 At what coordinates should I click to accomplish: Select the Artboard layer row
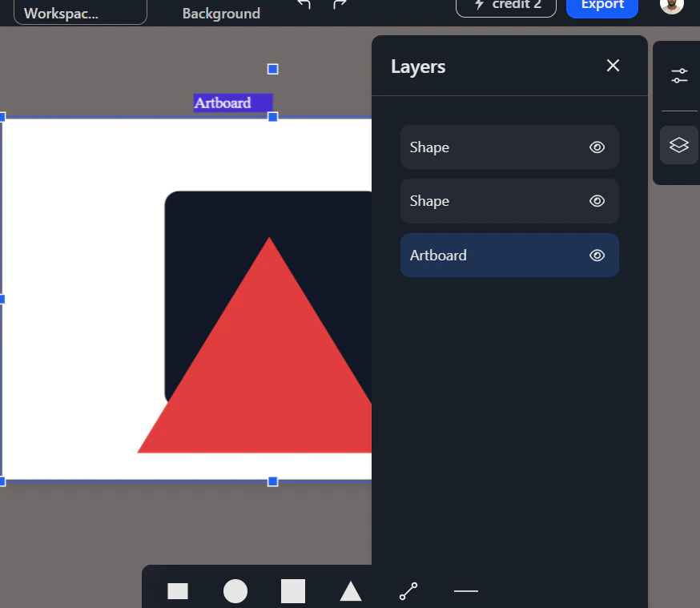(x=509, y=255)
